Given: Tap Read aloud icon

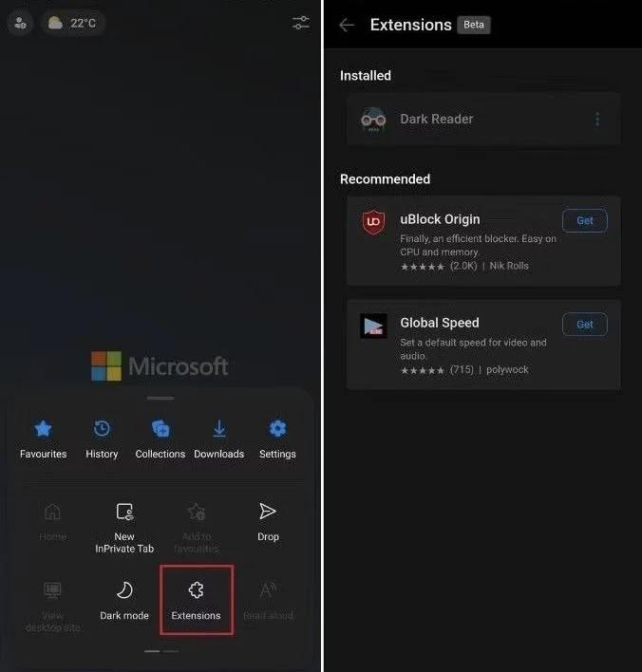Looking at the screenshot, I should (268, 590).
